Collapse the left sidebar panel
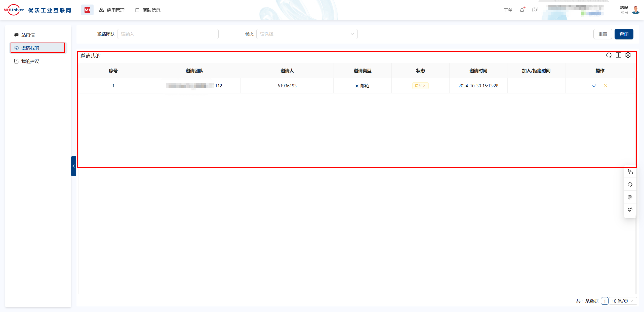 coord(73,166)
